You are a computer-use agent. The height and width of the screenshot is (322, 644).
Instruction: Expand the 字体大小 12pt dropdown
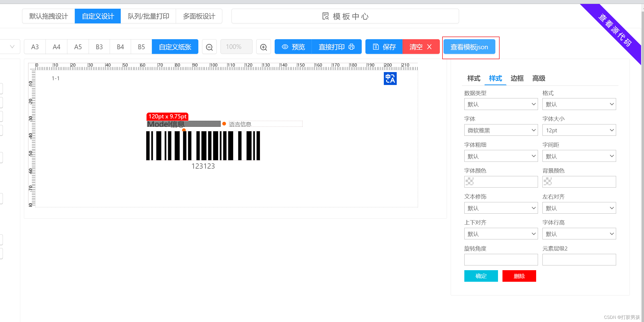(x=579, y=130)
